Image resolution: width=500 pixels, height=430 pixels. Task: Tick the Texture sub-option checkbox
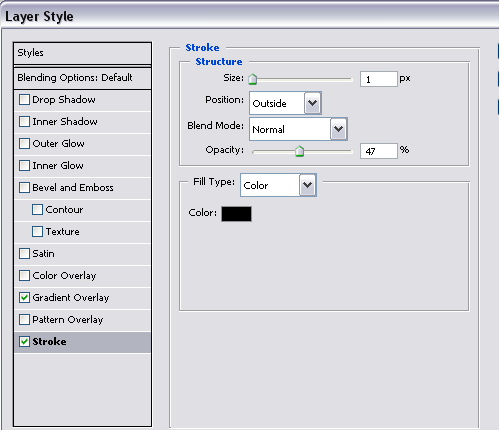point(37,232)
